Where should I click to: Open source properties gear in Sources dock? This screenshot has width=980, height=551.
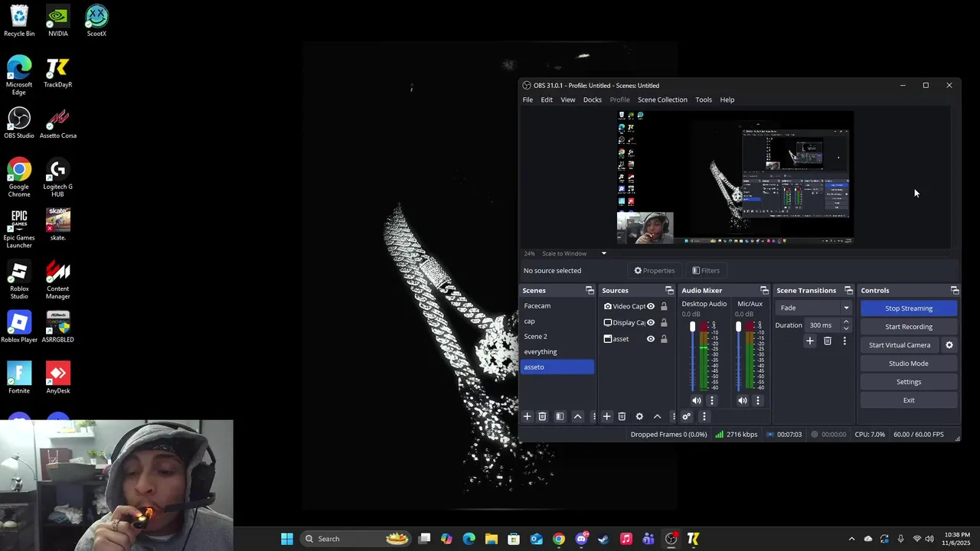[639, 416]
